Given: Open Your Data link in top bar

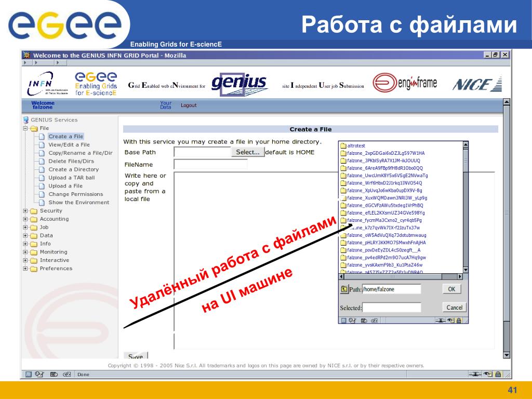Looking at the screenshot, I should coord(166,105).
